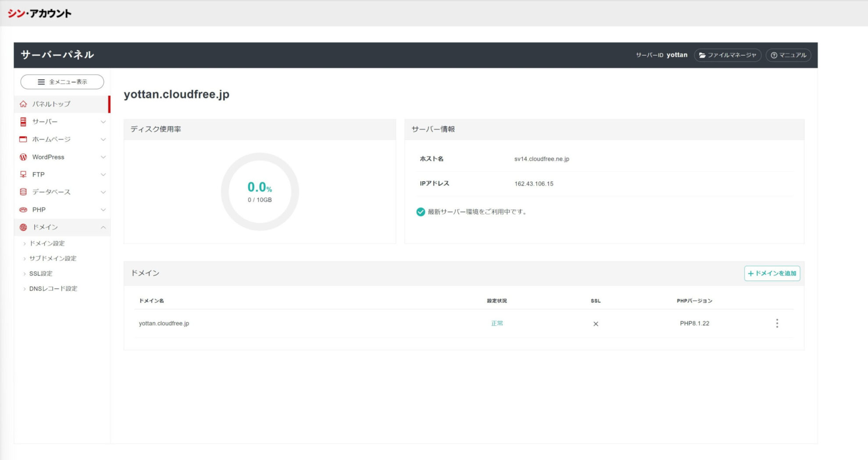Expand the サーバー menu chevron

click(103, 122)
